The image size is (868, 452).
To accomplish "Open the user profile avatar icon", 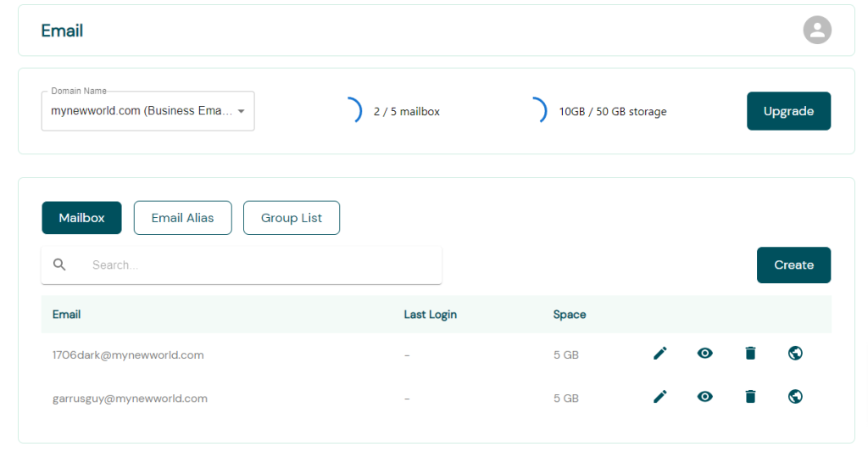I will pyautogui.click(x=817, y=30).
